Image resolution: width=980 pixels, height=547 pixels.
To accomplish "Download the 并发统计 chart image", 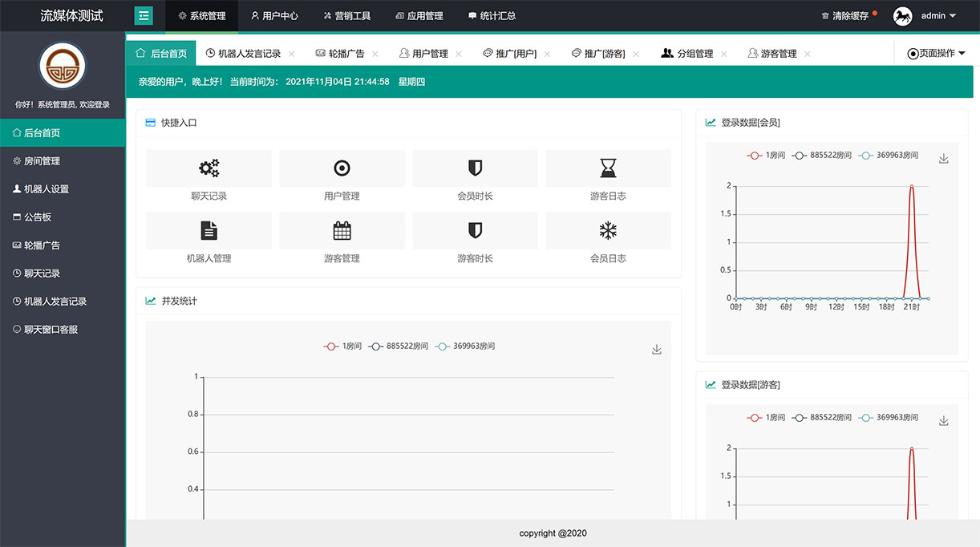I will 656,350.
